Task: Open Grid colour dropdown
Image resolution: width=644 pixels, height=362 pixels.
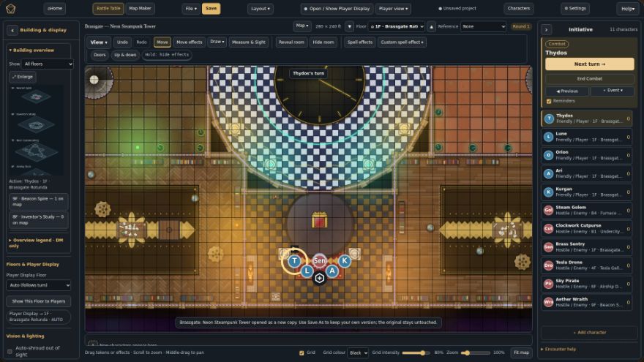Action: click(358, 352)
